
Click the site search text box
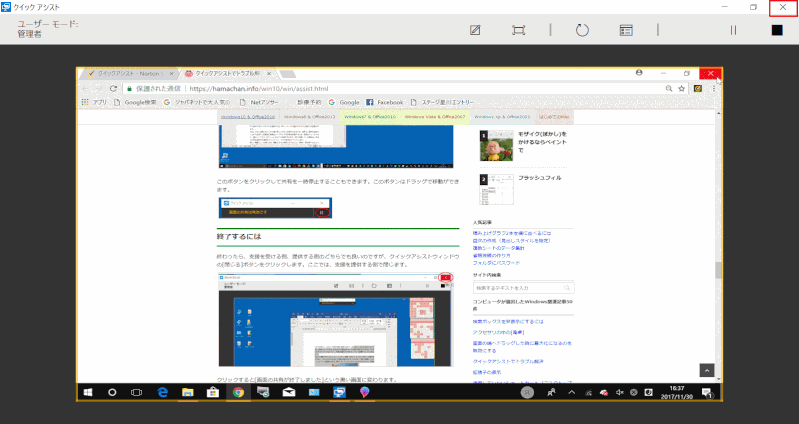pyautogui.click(x=523, y=288)
